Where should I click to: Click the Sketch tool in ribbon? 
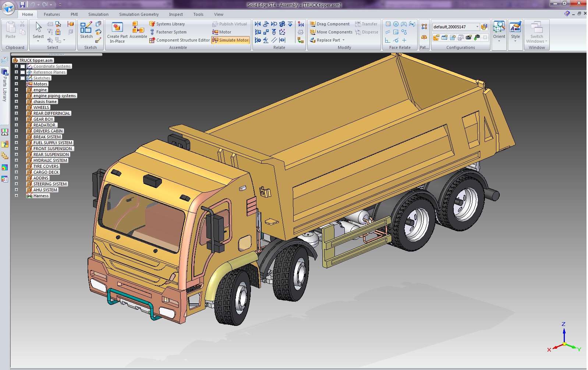pyautogui.click(x=86, y=30)
